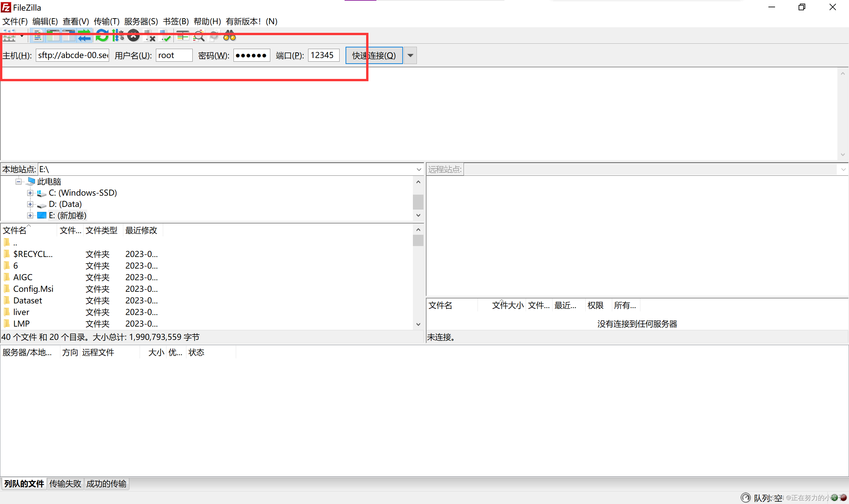Switch to the 传输失败 tab

coord(65,484)
